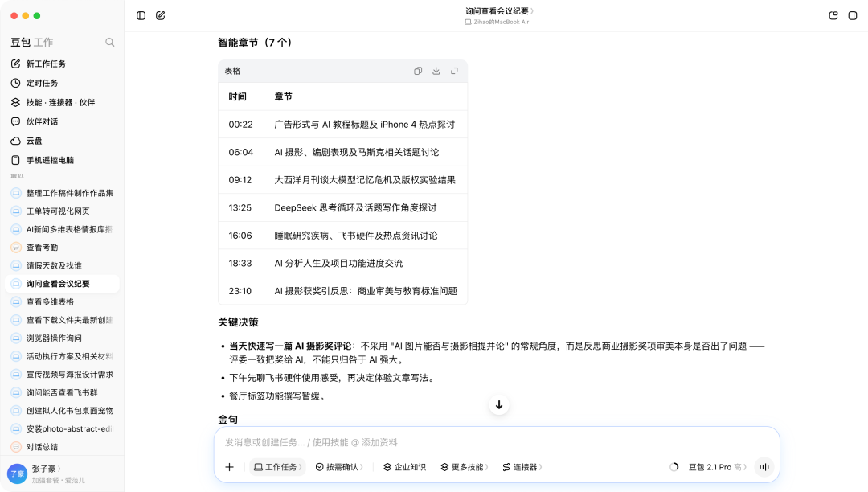Click the 16:06 timestamp cell
The image size is (868, 492).
(240, 236)
